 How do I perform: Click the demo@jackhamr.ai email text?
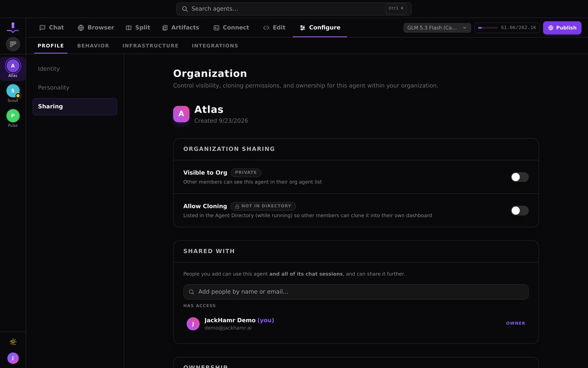[x=228, y=328]
